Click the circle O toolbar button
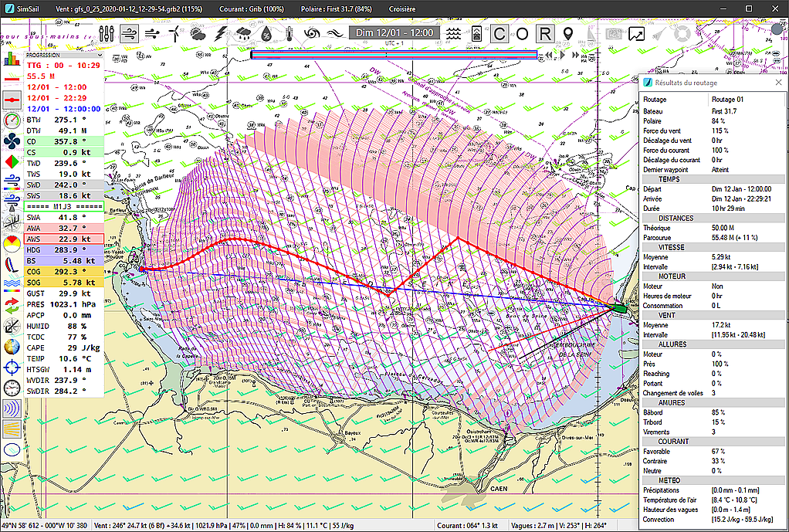Viewport: 789px width, 532px height. click(x=523, y=34)
